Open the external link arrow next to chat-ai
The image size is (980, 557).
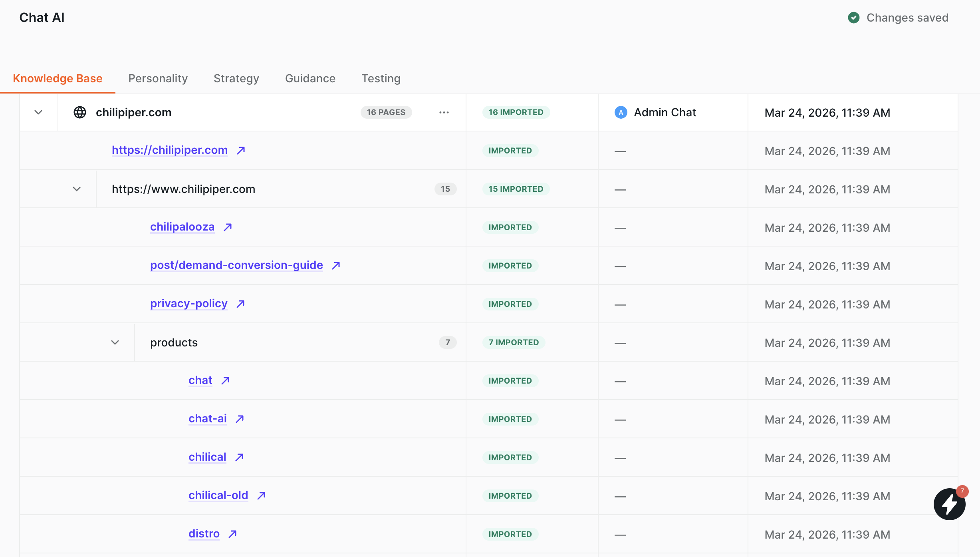pyautogui.click(x=240, y=419)
